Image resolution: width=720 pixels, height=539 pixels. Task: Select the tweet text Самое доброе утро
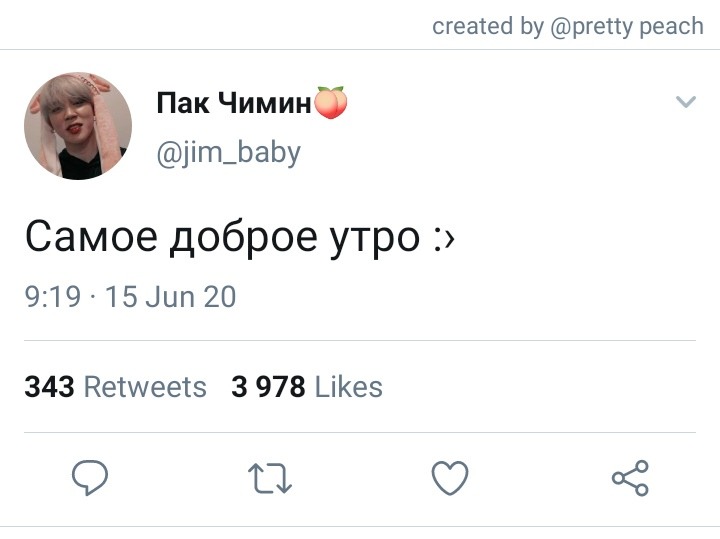222,238
